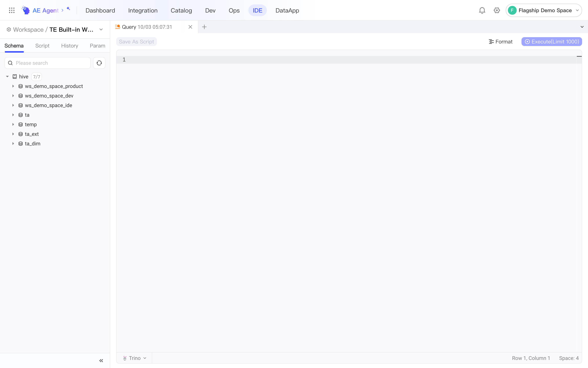Open the AE Agent assistant
The width and height of the screenshot is (588, 368).
[x=46, y=10]
